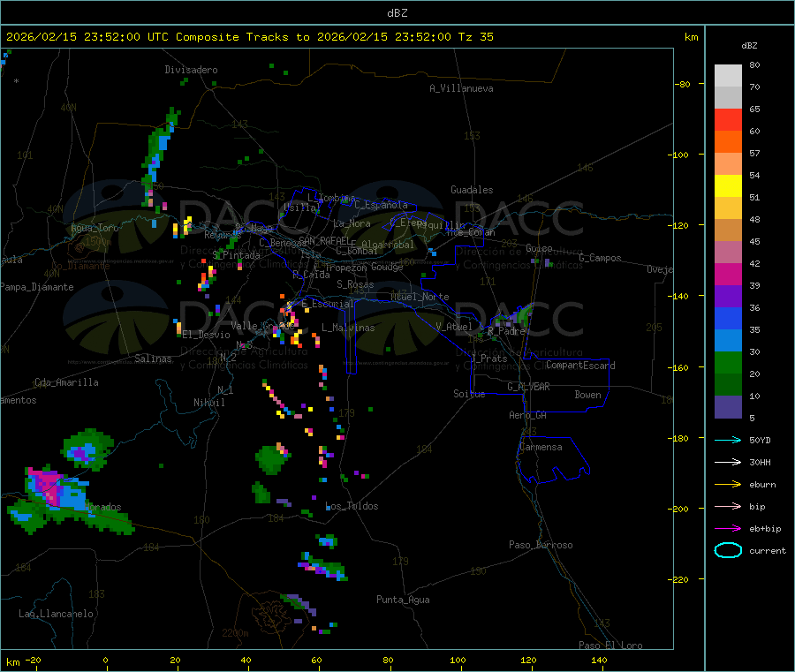Click the Cda_Amarilla map label
Viewport: 795px width, 672px height.
click(x=66, y=382)
